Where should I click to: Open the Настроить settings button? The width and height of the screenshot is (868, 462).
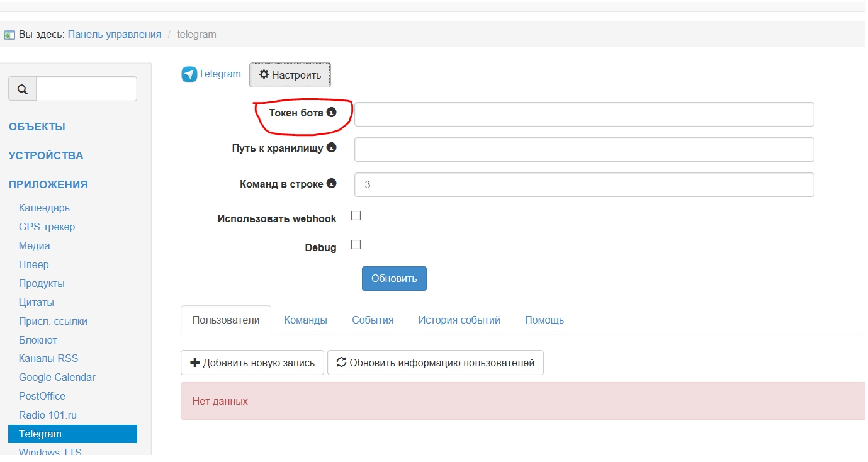[290, 75]
